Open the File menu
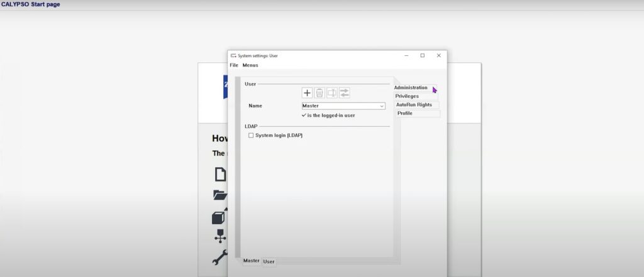644x277 pixels. tap(234, 65)
